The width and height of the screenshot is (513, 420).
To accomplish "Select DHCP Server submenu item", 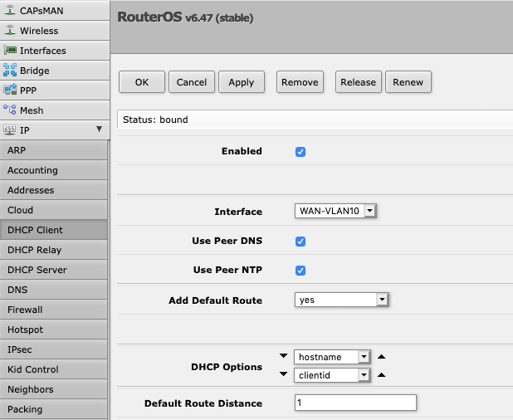I will 54,270.
